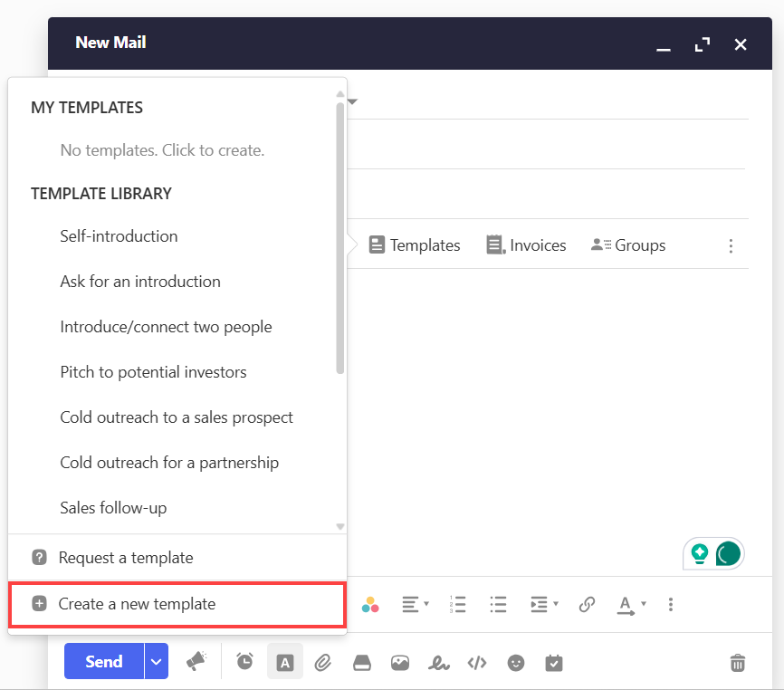Insert a signature
The height and width of the screenshot is (690, 784).
pos(438,663)
